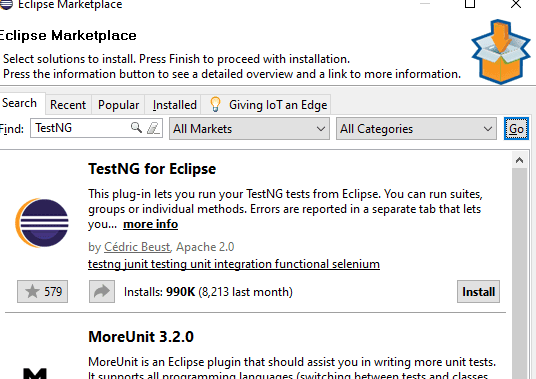Share TestNG using the arrow icon
Screen dimensions: 536x379
(x=102, y=292)
